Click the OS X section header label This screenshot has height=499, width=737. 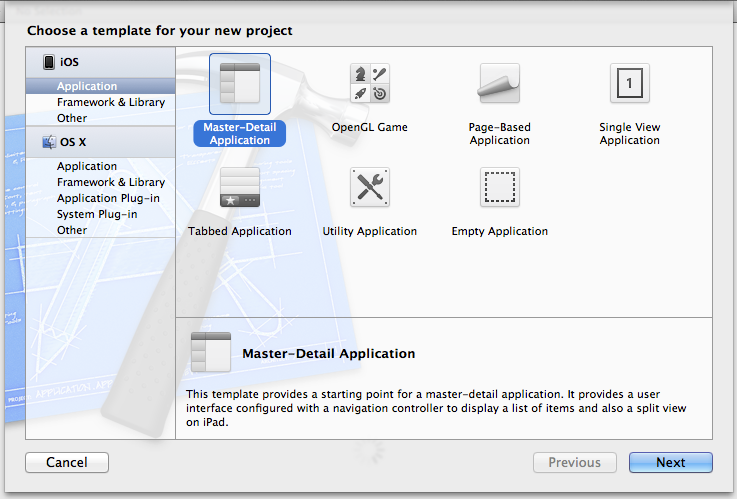73,142
